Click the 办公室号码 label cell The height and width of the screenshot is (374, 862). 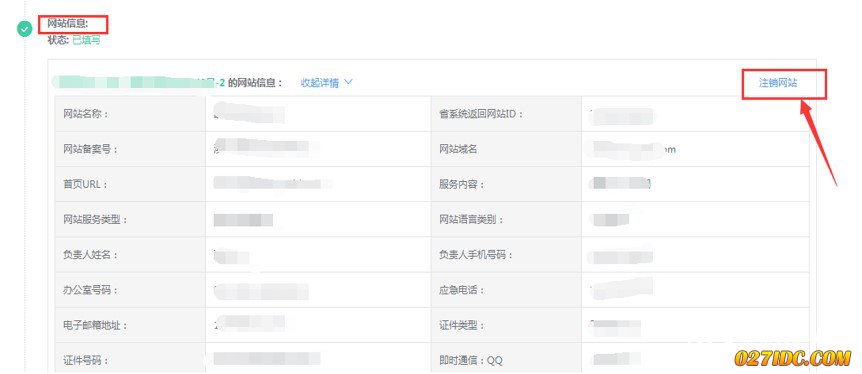pos(130,290)
